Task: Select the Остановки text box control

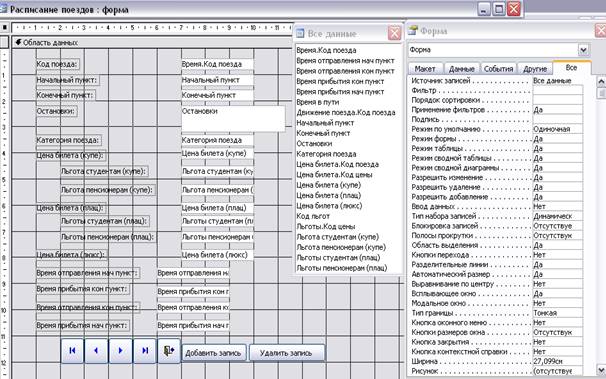Action: pyautogui.click(x=233, y=119)
